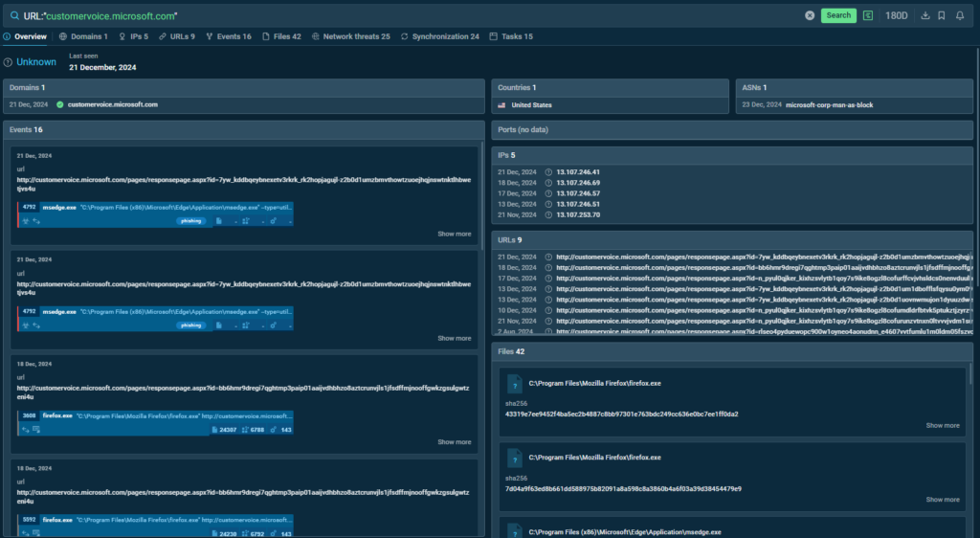
Task: Clear the search query with the X icon
Action: (x=810, y=15)
